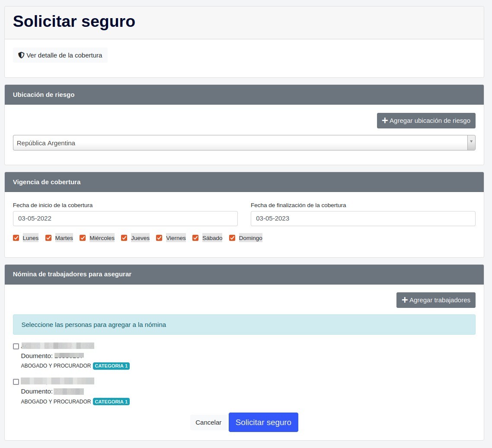
Task: Click the plus icon on Agregar trabajadores
Action: point(405,300)
